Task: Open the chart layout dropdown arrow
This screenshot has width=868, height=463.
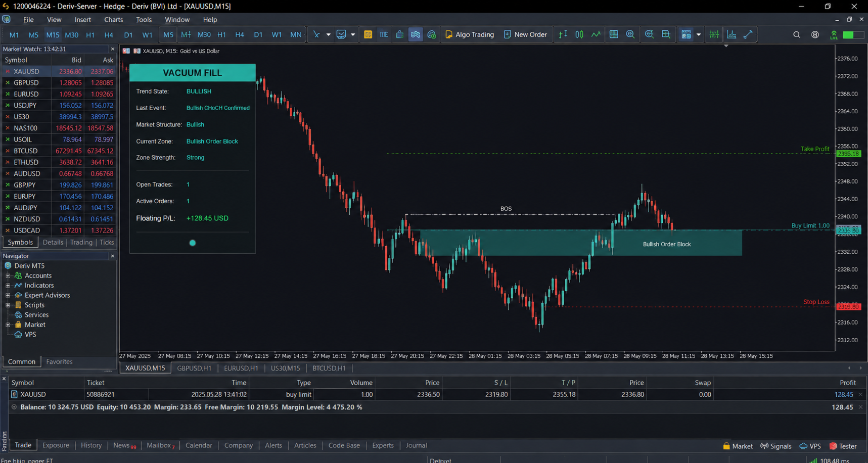Action: point(699,34)
